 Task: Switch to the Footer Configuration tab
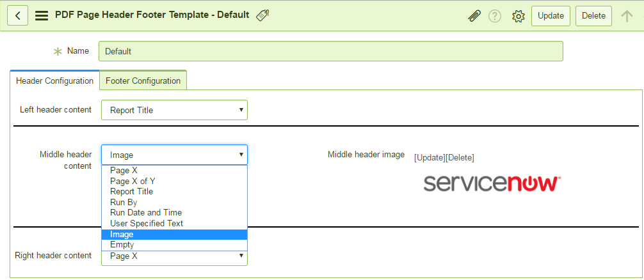[143, 81]
